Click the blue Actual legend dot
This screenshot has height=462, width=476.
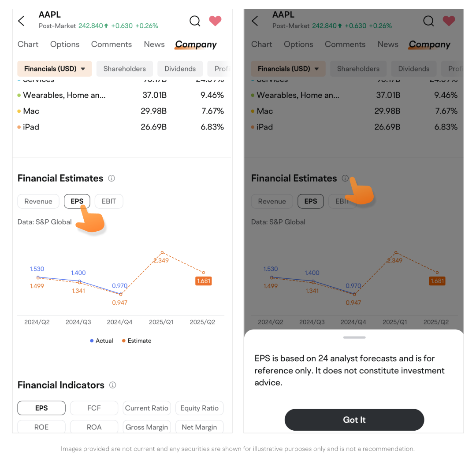pos(92,341)
